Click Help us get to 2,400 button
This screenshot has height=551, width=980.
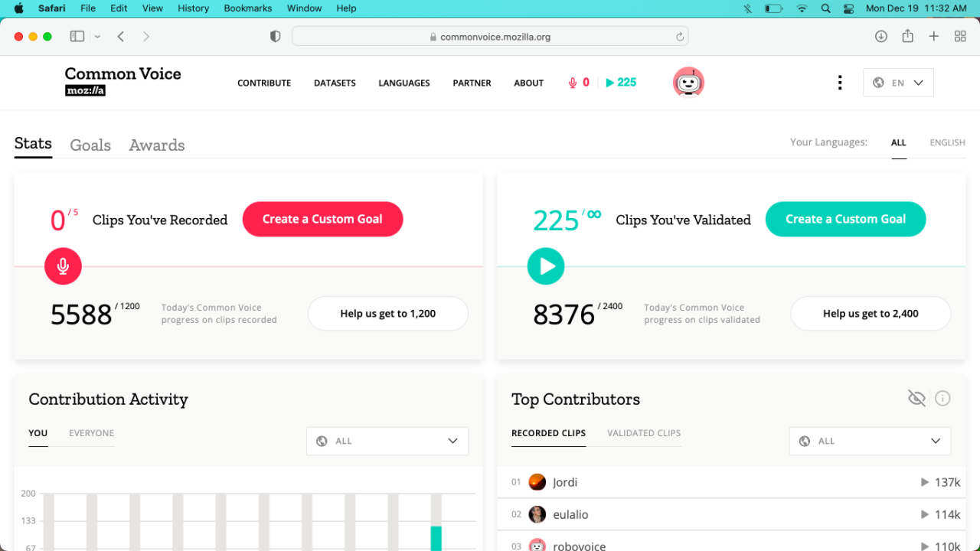[871, 314]
